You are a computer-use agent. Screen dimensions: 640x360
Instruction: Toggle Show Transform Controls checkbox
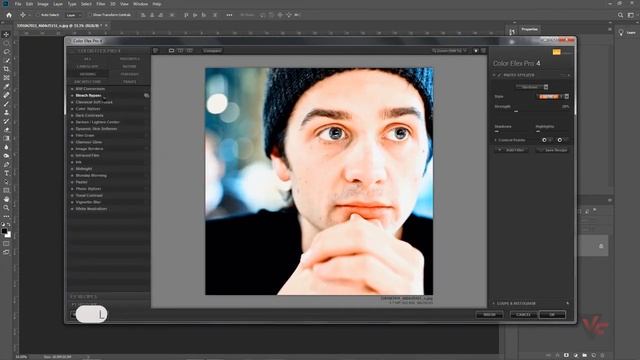pyautogui.click(x=89, y=15)
